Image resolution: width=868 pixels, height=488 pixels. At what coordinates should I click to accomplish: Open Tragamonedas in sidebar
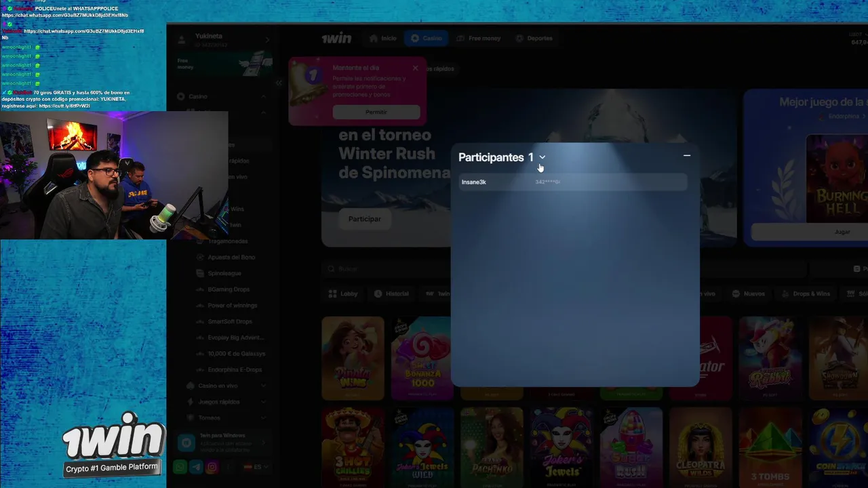click(229, 241)
